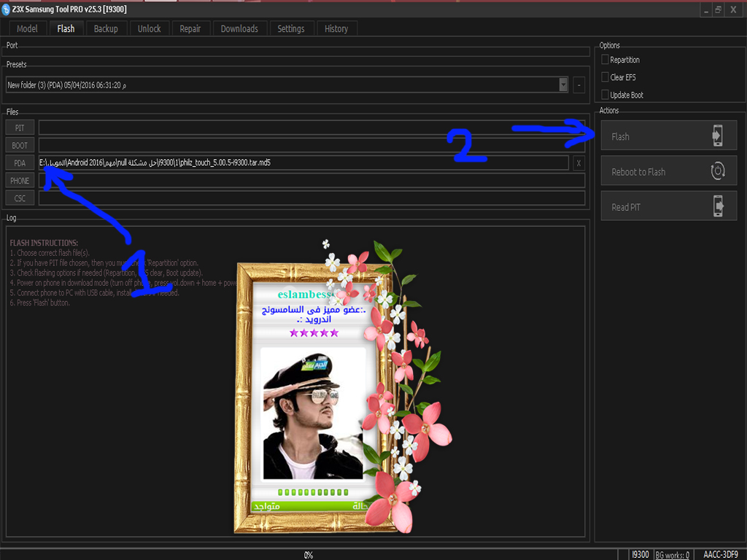
Task: Select a PDA file
Action: click(x=20, y=163)
